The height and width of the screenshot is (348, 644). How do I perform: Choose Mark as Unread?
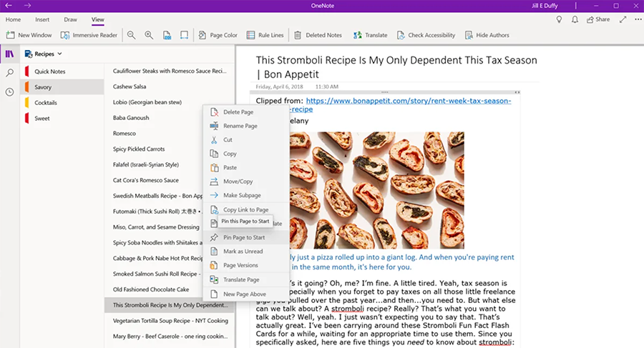pos(246,252)
